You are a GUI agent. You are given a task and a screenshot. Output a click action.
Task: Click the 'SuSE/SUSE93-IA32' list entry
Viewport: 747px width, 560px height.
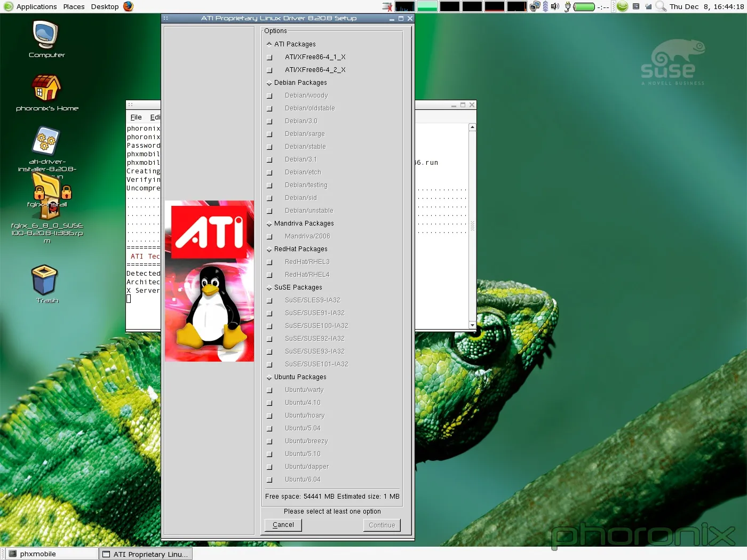pyautogui.click(x=315, y=351)
